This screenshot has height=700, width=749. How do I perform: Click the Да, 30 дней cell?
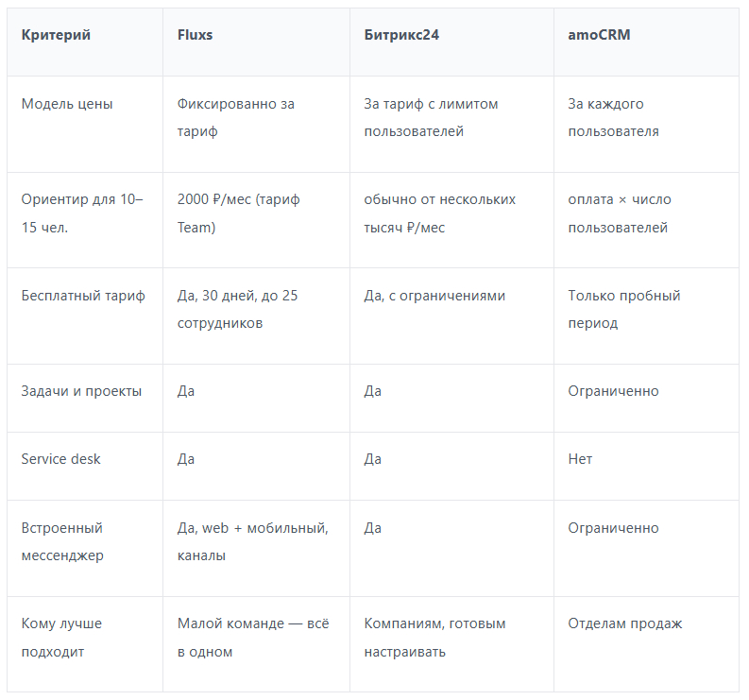(237, 309)
